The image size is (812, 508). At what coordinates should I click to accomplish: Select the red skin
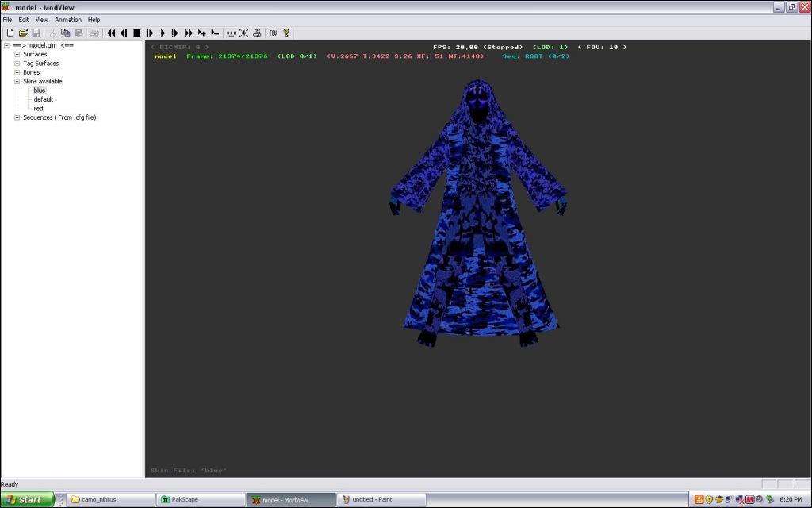(38, 109)
